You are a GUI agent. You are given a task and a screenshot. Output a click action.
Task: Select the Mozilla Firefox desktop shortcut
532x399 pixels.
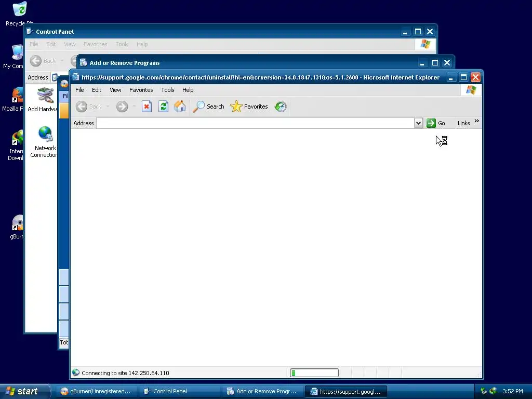pyautogui.click(x=13, y=99)
